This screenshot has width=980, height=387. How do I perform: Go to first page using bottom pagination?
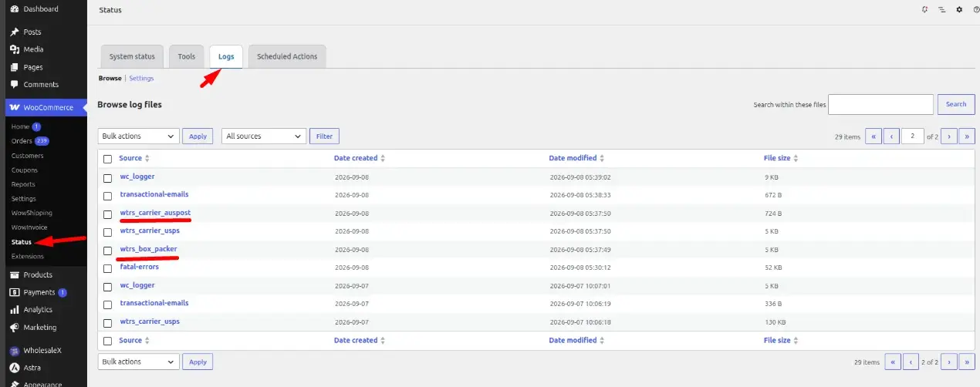pos(892,362)
